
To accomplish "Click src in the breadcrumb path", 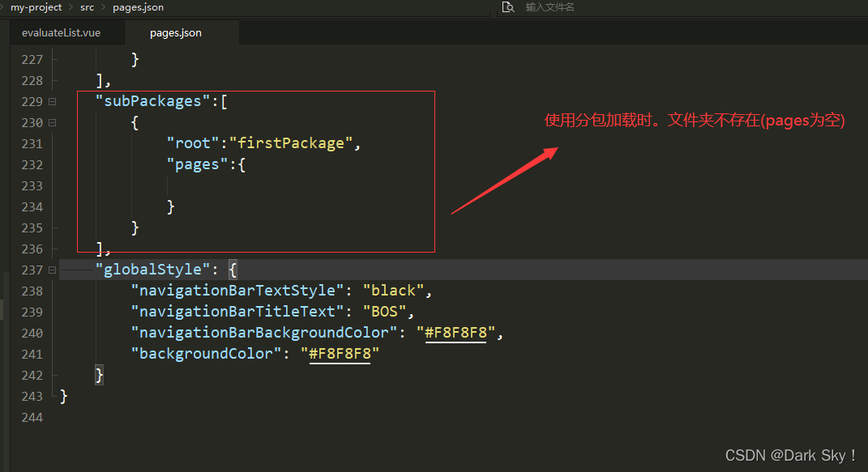I will tap(86, 7).
